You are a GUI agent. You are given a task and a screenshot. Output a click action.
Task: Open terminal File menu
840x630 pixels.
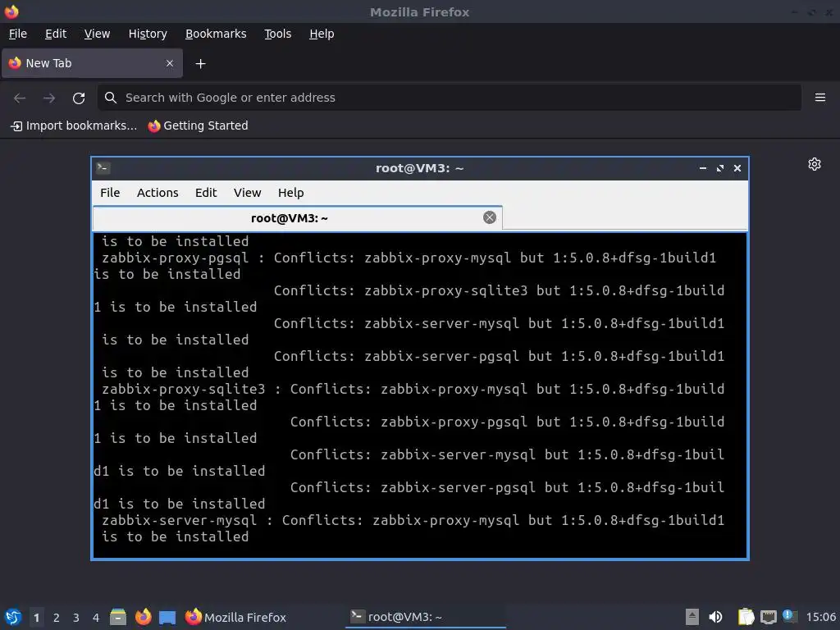[110, 193]
